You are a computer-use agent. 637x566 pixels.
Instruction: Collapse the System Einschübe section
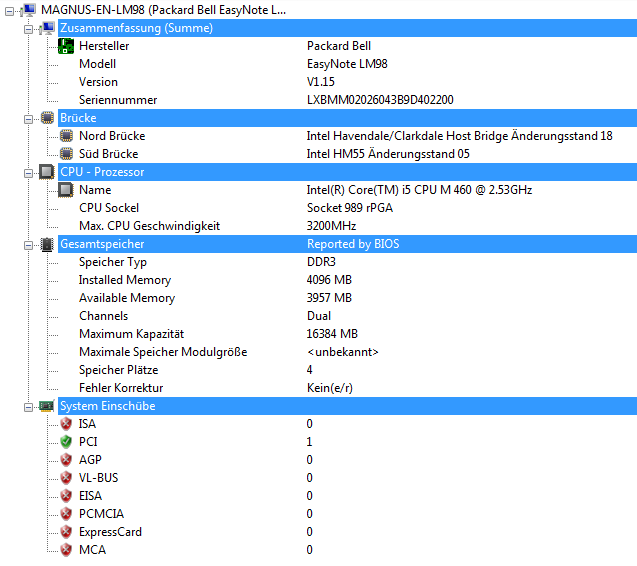[x=28, y=407]
